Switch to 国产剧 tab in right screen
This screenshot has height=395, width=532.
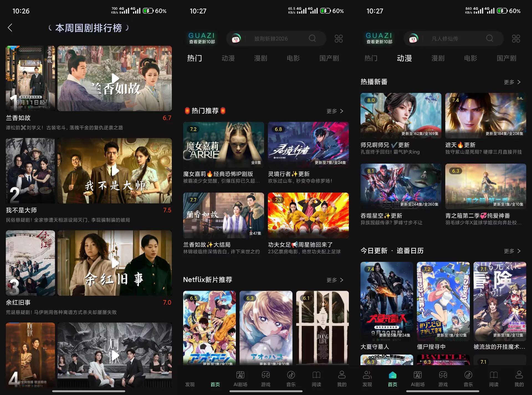(x=506, y=58)
